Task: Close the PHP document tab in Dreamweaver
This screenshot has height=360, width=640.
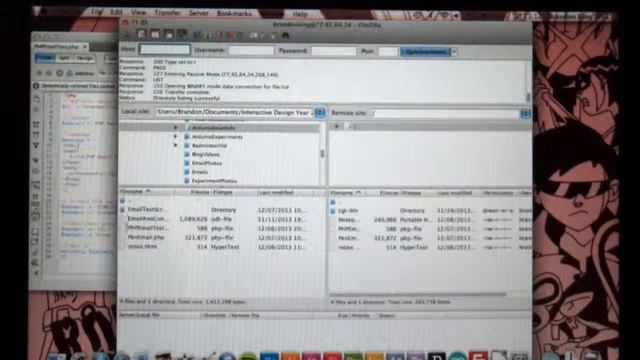Action: tap(85, 47)
